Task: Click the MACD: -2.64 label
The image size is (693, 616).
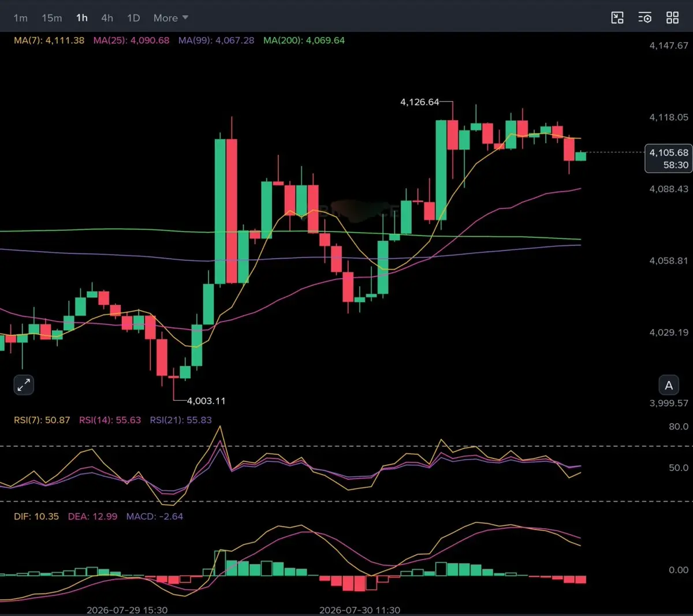Action: [155, 517]
